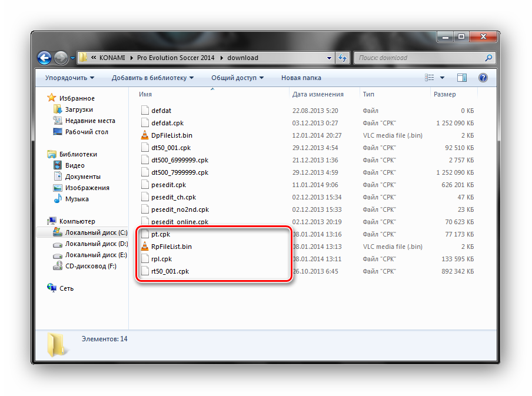Select Библиотеки in the navigation pane

tap(78, 154)
